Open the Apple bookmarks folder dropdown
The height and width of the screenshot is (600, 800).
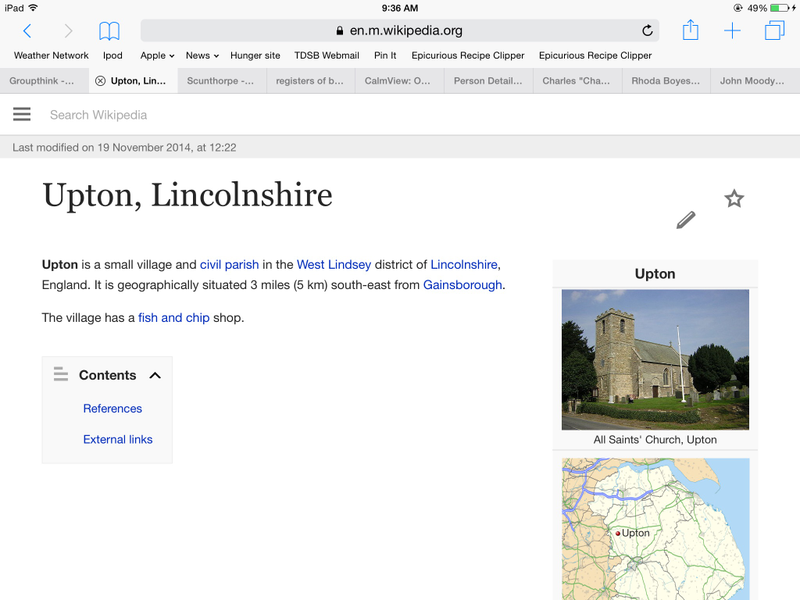pos(157,55)
